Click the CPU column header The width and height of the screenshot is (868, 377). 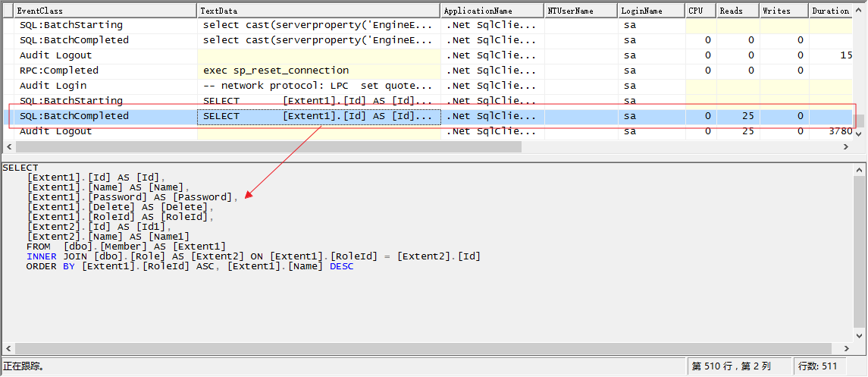(700, 11)
